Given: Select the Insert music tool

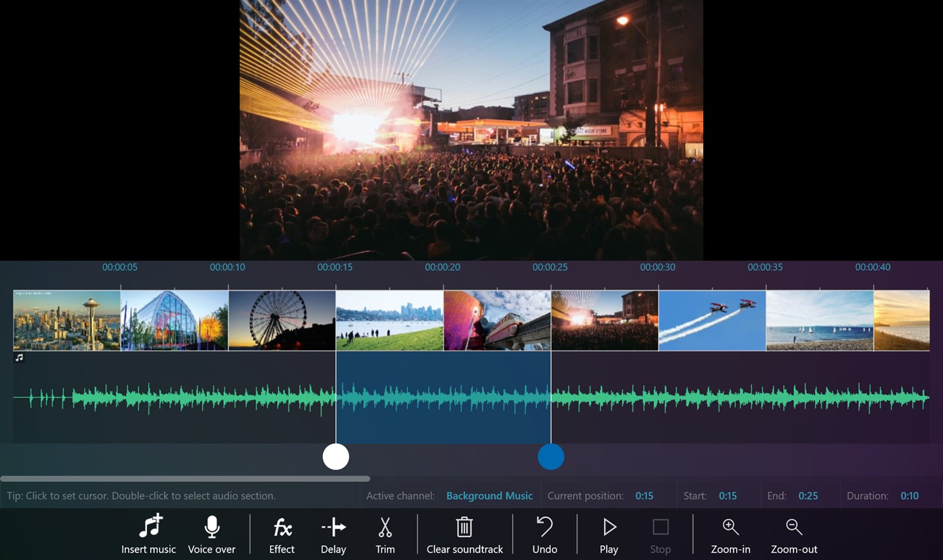Looking at the screenshot, I should point(148,532).
